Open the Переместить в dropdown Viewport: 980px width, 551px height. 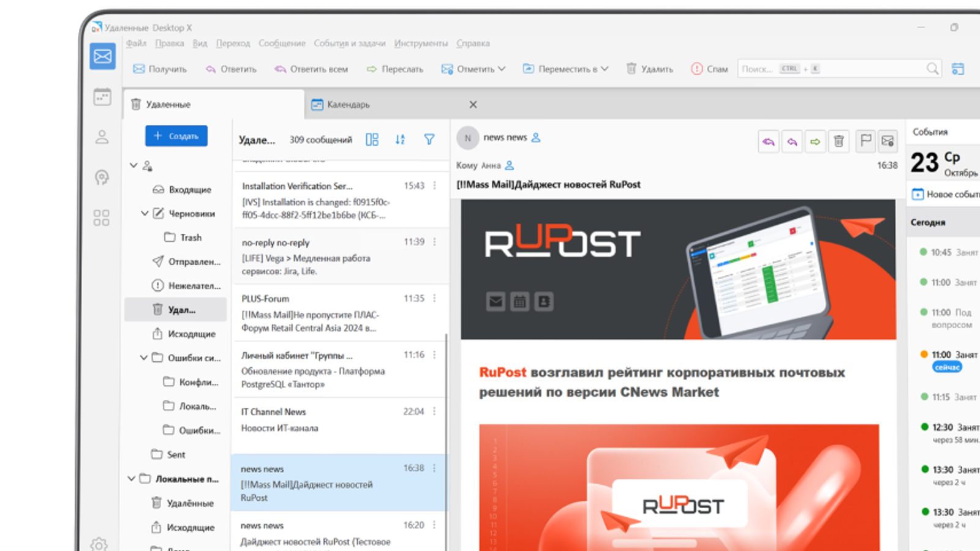[565, 69]
